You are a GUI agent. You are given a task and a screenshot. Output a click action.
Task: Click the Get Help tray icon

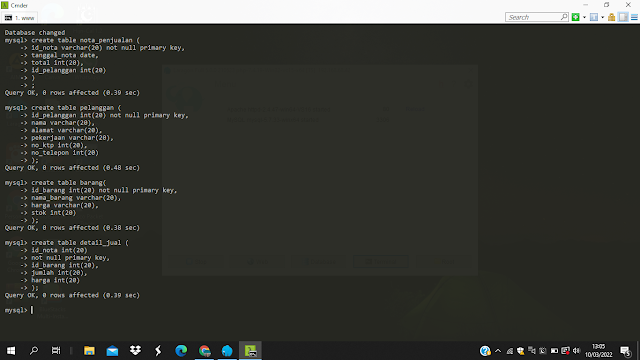[x=485, y=351]
